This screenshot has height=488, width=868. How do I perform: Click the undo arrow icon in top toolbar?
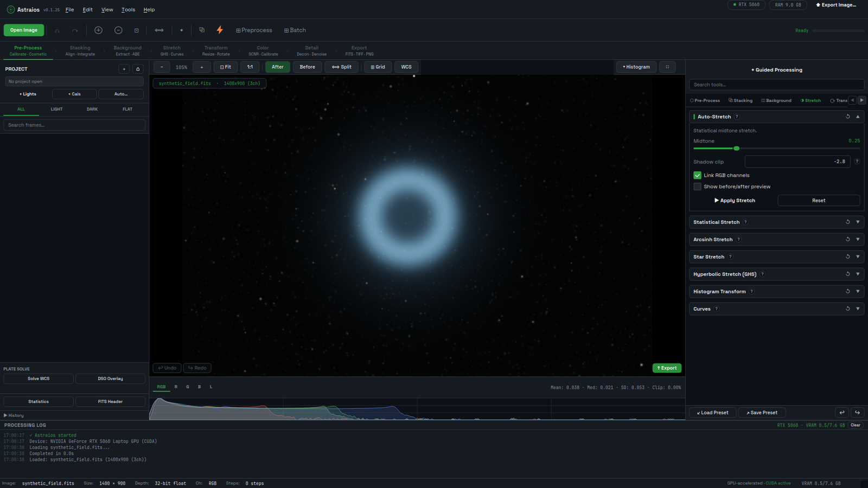[x=57, y=30]
